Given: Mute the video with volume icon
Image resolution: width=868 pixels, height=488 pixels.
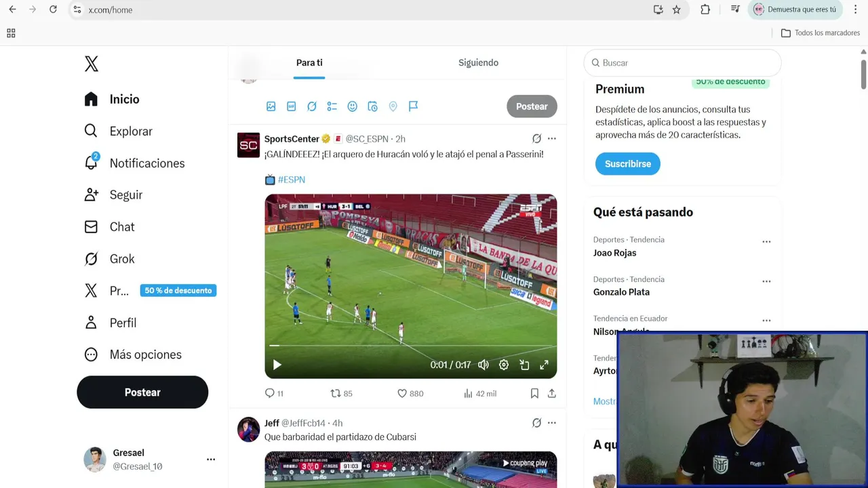Looking at the screenshot, I should tap(484, 365).
